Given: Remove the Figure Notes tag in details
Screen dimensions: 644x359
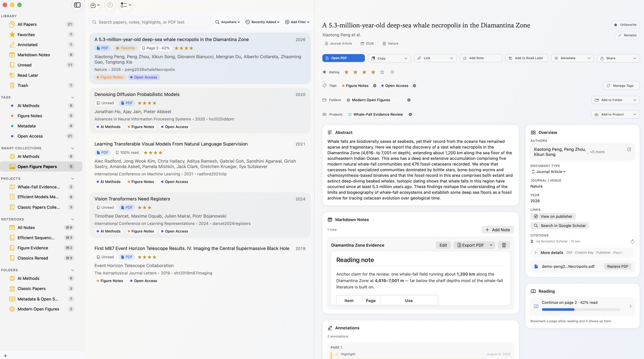Looking at the screenshot, I should [x=375, y=86].
